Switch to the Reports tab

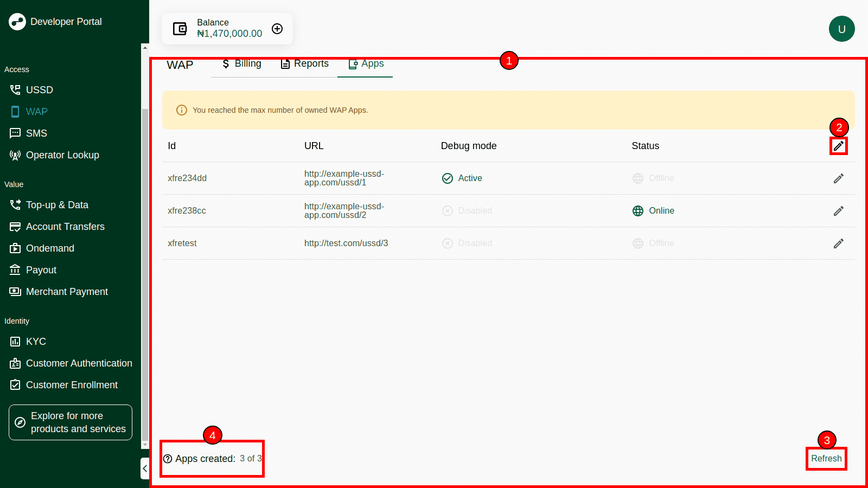304,64
